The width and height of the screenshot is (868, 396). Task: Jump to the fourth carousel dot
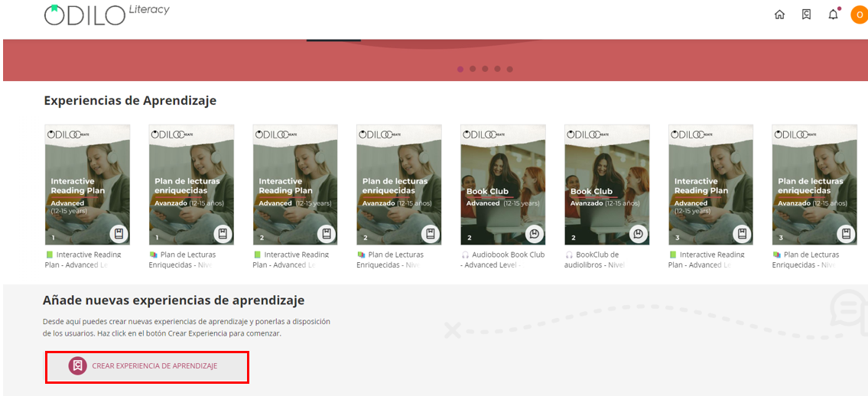coord(497,69)
